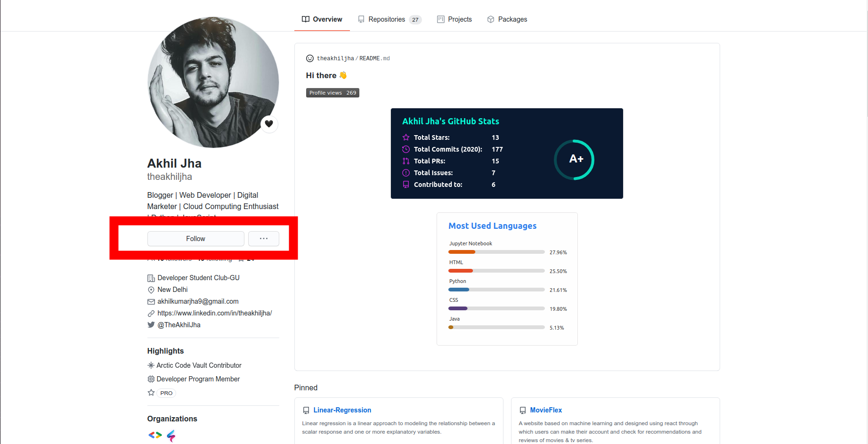
Task: Click the Akhil Jha profile avatar
Action: [213, 82]
